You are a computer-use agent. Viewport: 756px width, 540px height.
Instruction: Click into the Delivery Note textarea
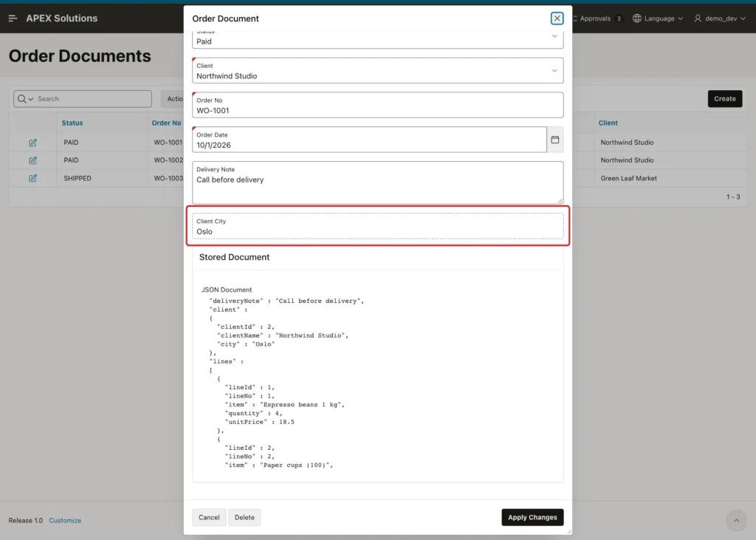click(377, 182)
